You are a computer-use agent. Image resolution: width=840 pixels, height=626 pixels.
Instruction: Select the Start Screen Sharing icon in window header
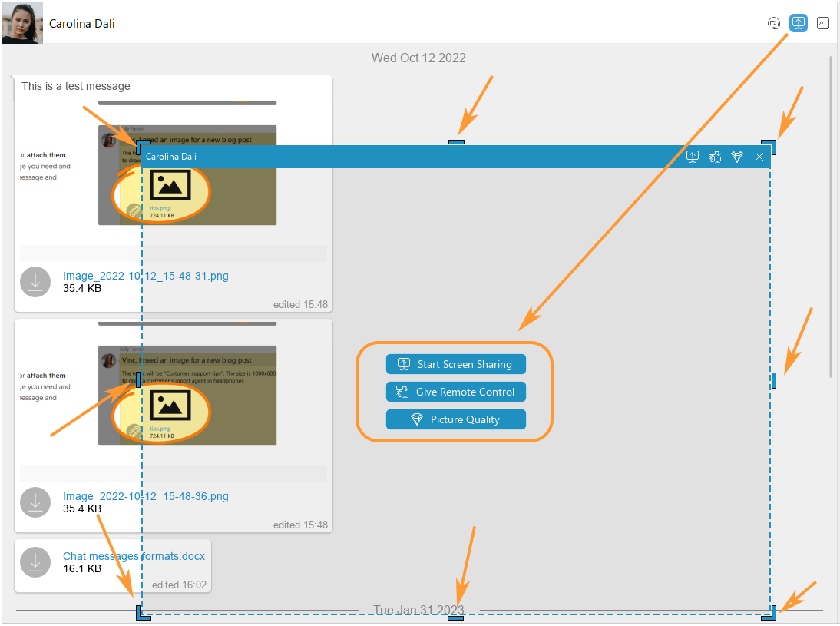coord(693,157)
